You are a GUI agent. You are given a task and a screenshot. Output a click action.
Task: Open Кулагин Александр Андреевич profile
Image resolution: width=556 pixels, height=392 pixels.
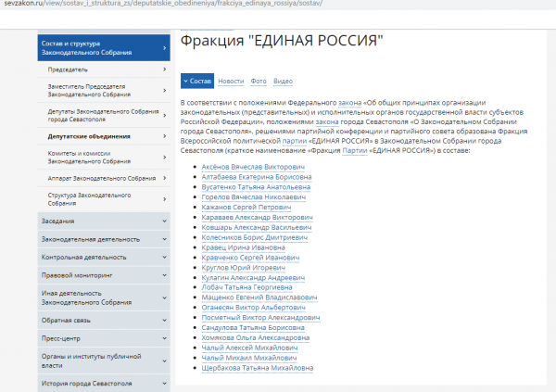(253, 278)
